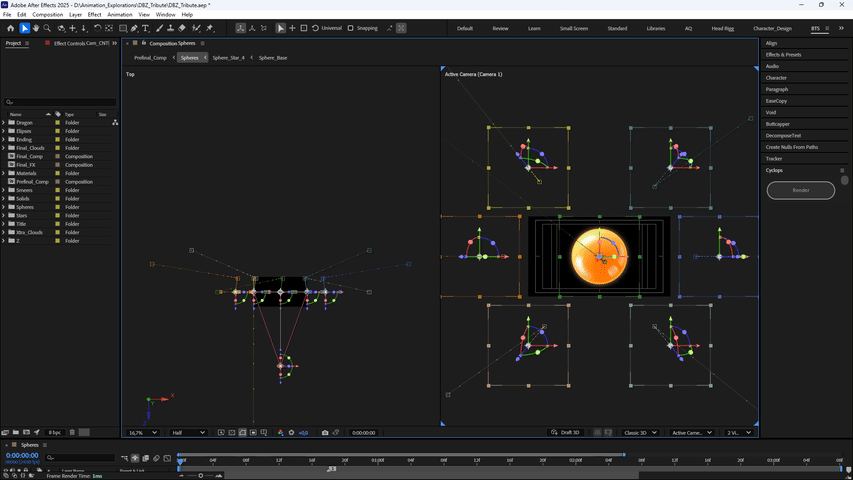Select the Puppet Pin tool

(210, 28)
